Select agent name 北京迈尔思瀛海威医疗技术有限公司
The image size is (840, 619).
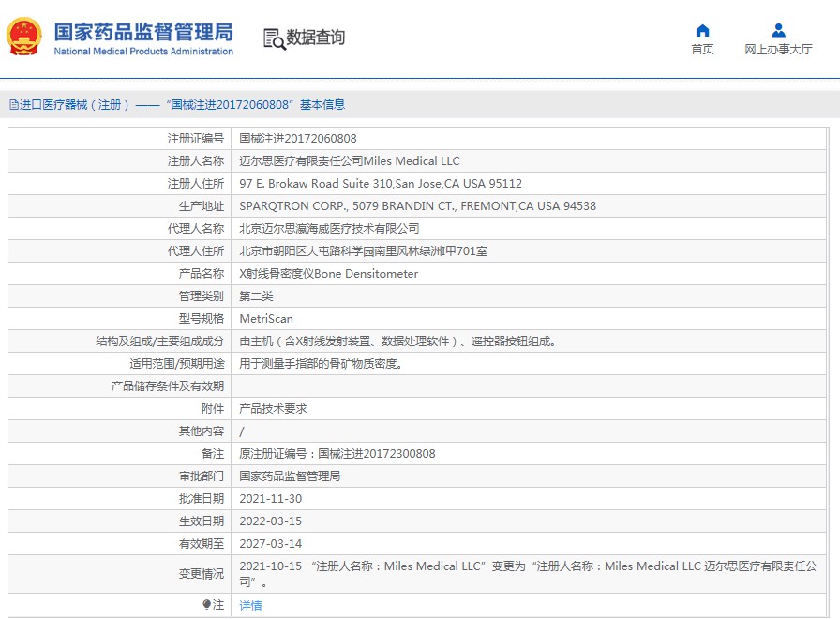pyautogui.click(x=329, y=229)
